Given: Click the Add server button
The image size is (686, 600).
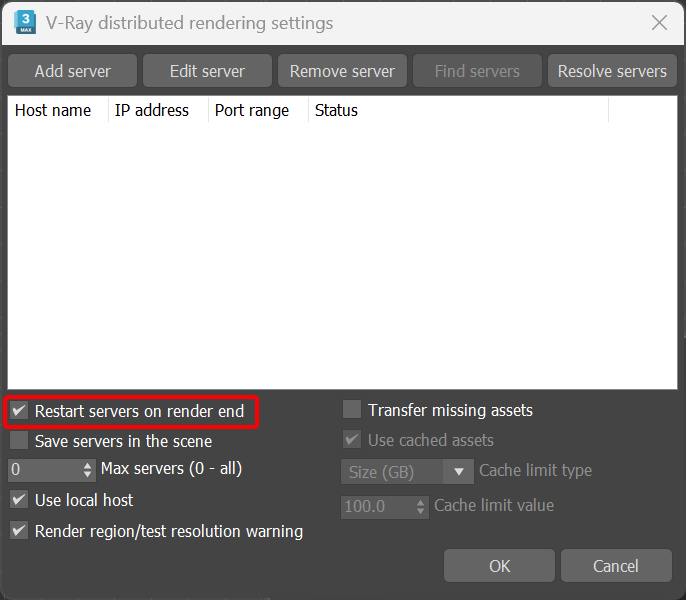Looking at the screenshot, I should point(73,71).
